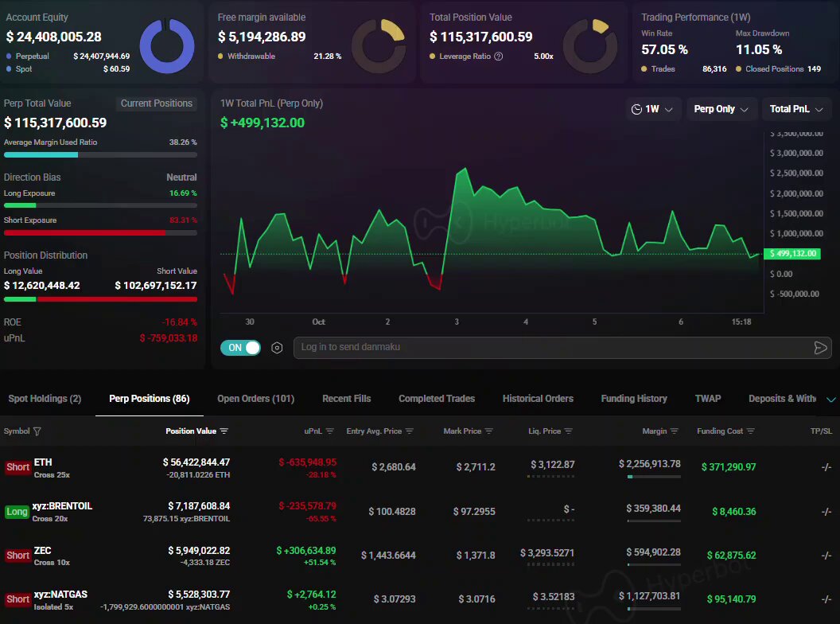Viewport: 840px width, 624px height.
Task: Click the ZEC symbol name
Action: [x=42, y=551]
